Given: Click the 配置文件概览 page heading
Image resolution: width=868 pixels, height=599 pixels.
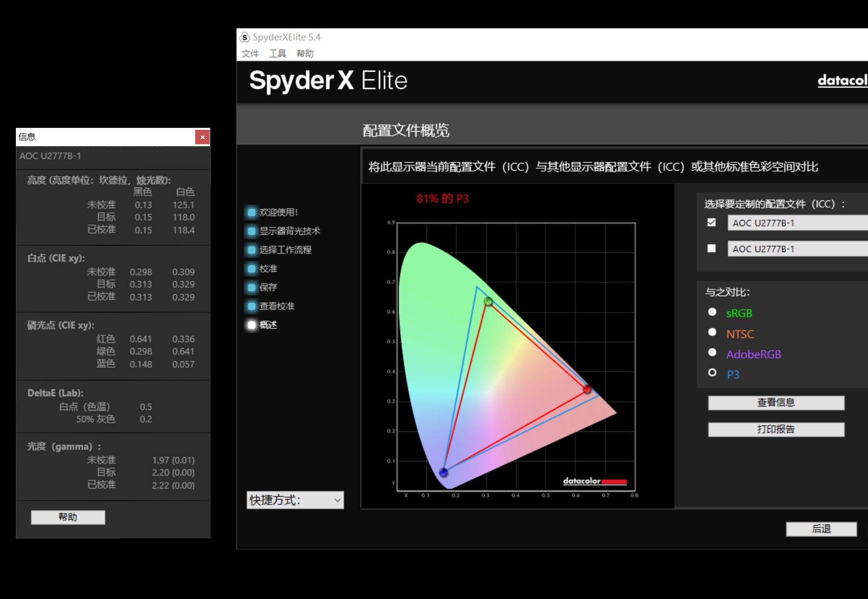Looking at the screenshot, I should coord(406,130).
